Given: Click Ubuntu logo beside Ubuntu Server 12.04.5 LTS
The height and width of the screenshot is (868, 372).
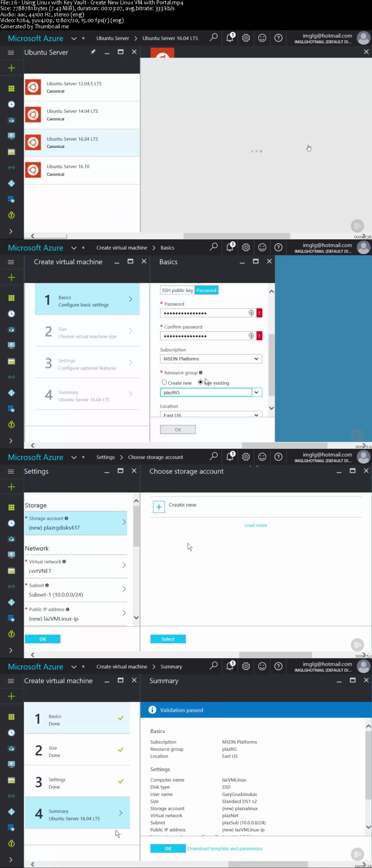Looking at the screenshot, I should [x=33, y=87].
